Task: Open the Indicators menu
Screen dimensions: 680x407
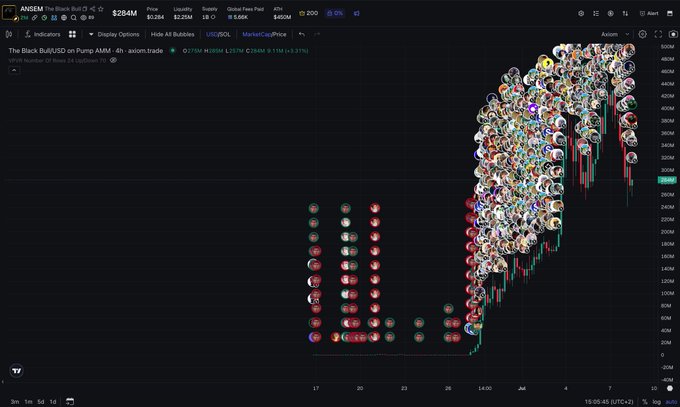Action: point(42,34)
